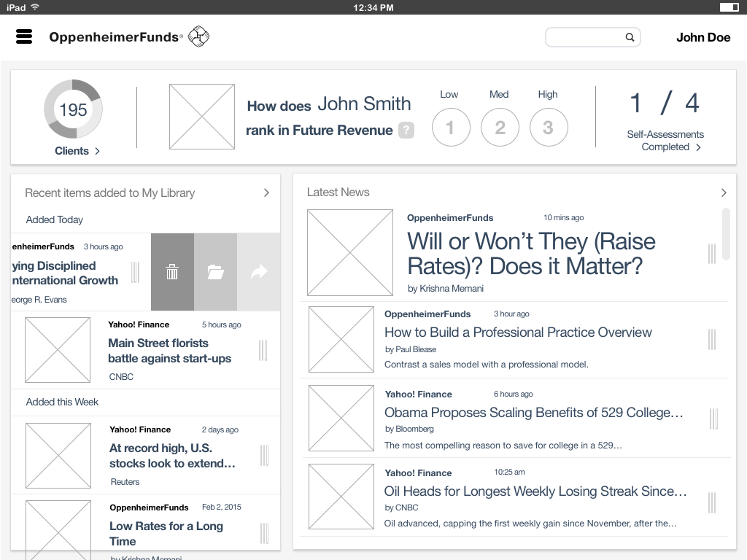The width and height of the screenshot is (747, 560).
Task: Click the search input field
Action: coord(592,37)
